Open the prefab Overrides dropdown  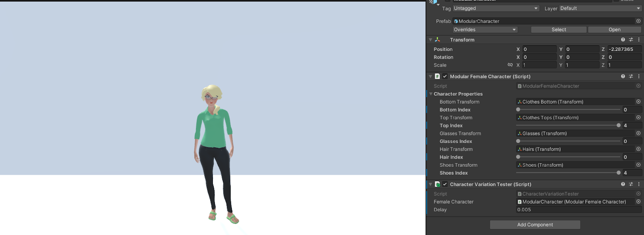click(485, 30)
